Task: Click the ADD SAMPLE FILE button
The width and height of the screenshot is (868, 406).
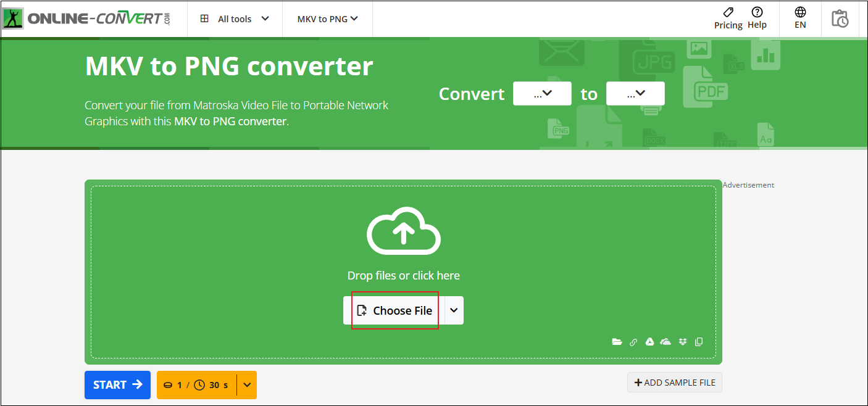Action: [x=674, y=382]
